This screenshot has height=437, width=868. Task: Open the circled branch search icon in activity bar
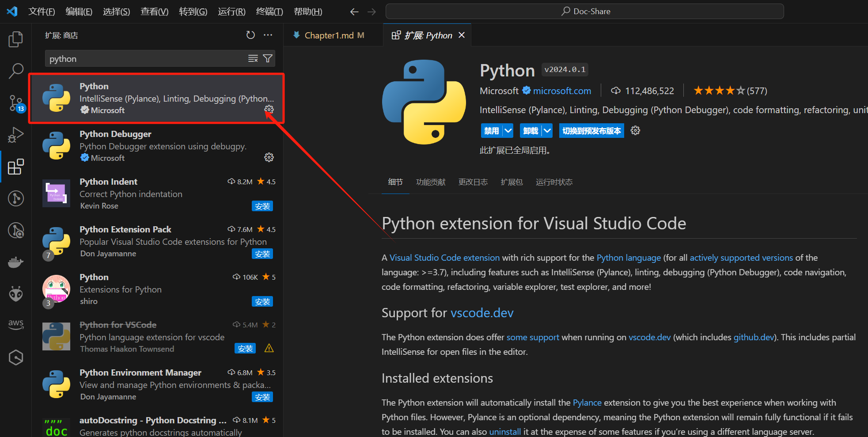pos(15,230)
